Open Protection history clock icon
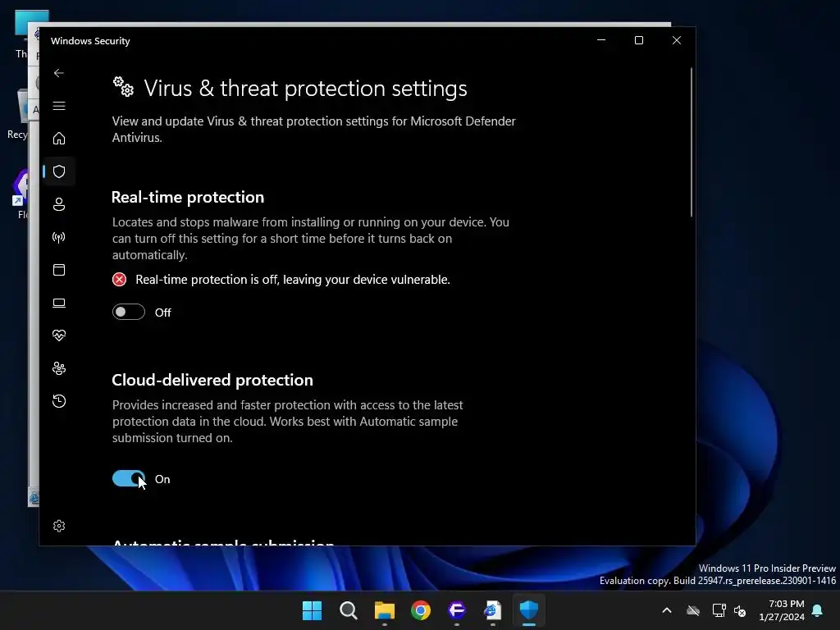The image size is (840, 630). [59, 401]
